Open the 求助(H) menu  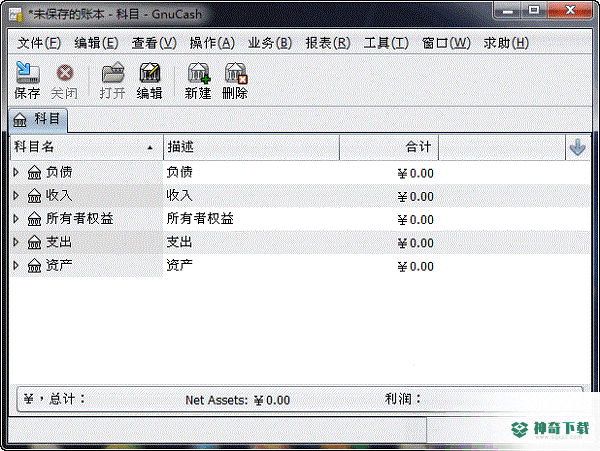tap(506, 43)
